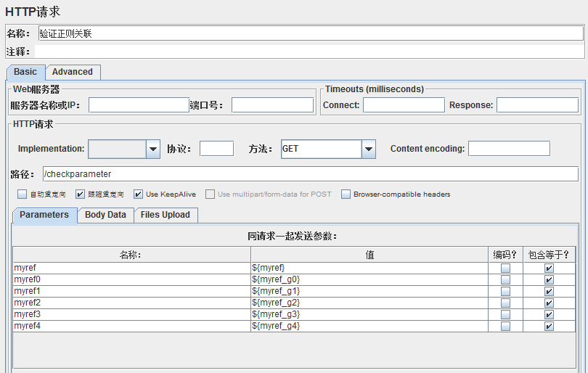Screen dimensions: 588x373
Task: Uncheck 包含等于 for the myref0 row
Action: pos(549,279)
